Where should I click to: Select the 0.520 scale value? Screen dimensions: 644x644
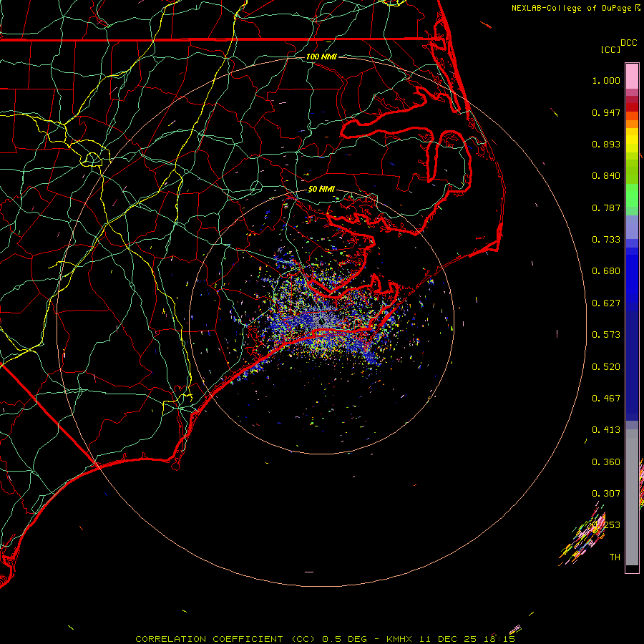tap(606, 367)
